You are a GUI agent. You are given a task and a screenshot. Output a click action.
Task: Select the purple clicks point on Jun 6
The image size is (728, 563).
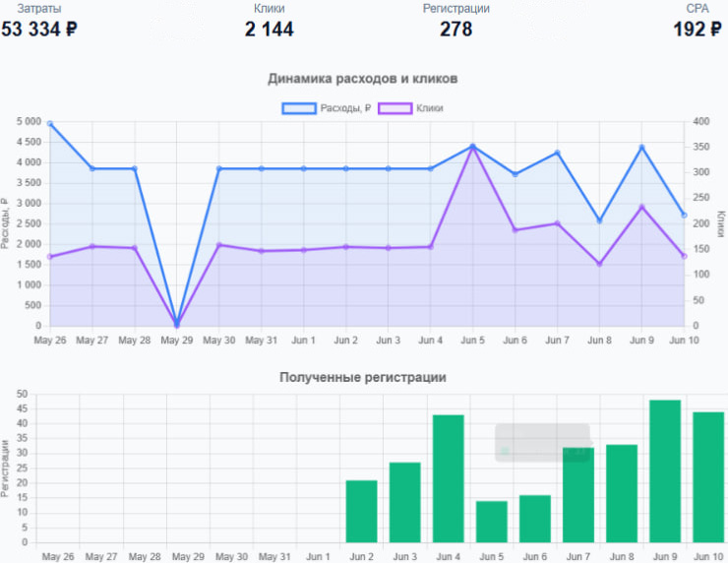[x=516, y=229]
